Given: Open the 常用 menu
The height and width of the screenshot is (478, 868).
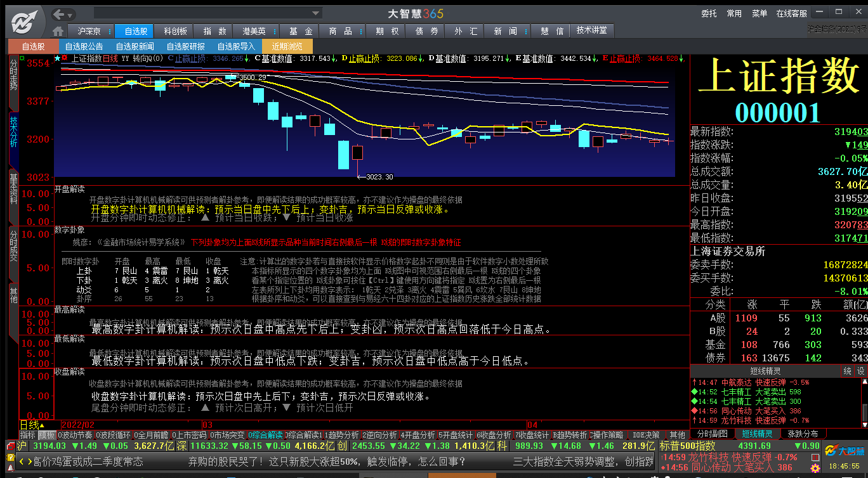Looking at the screenshot, I should point(734,13).
